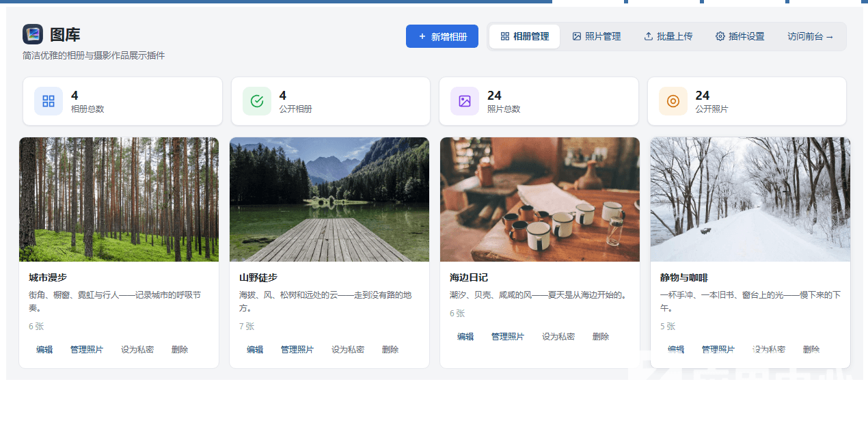Open the lake dock cover of 山野徒步
868x427 pixels.
pyautogui.click(x=329, y=199)
